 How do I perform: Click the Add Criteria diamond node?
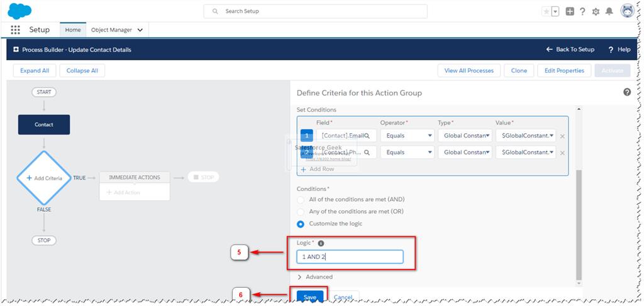(44, 178)
